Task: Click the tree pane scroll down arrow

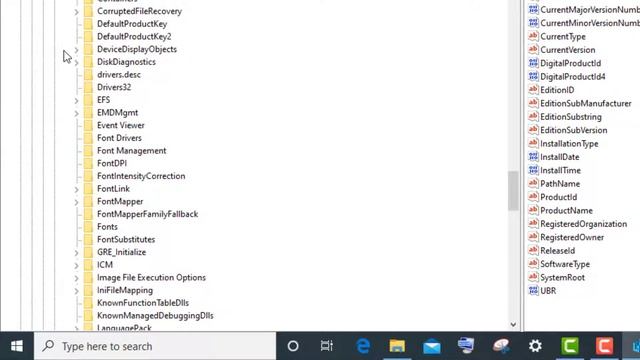Action: click(513, 325)
